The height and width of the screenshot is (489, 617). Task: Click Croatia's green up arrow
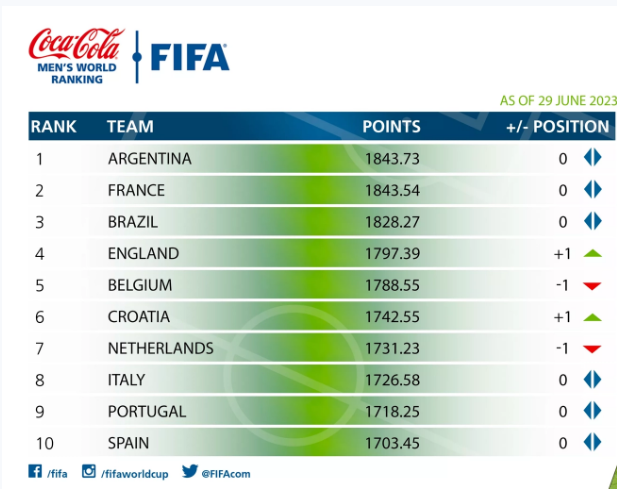click(x=592, y=317)
